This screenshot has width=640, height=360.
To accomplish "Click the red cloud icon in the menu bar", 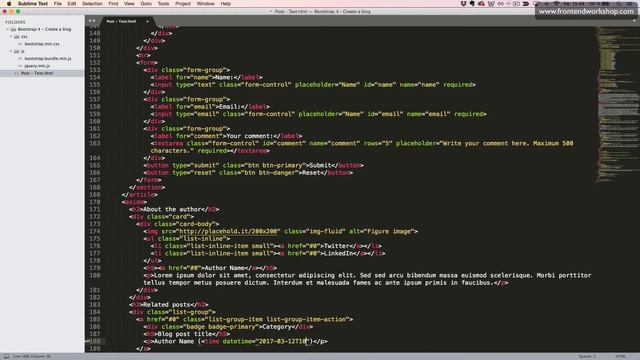I will point(482,4).
